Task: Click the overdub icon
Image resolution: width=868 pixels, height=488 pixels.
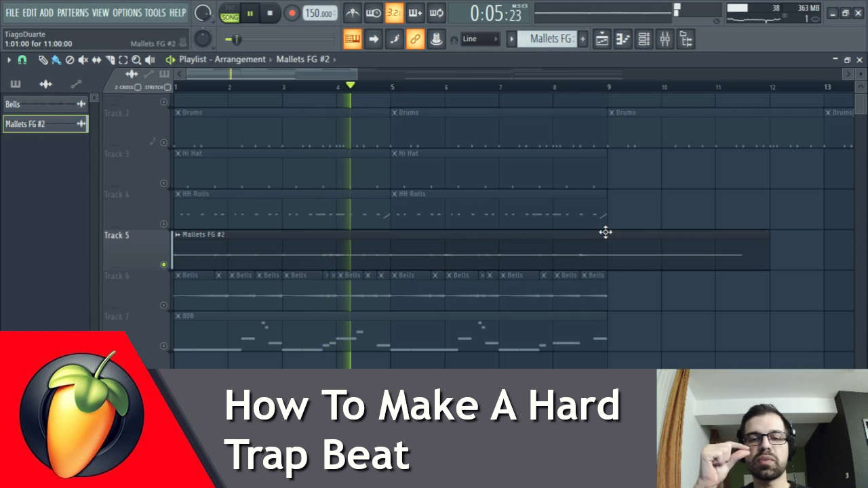Action: (x=415, y=12)
